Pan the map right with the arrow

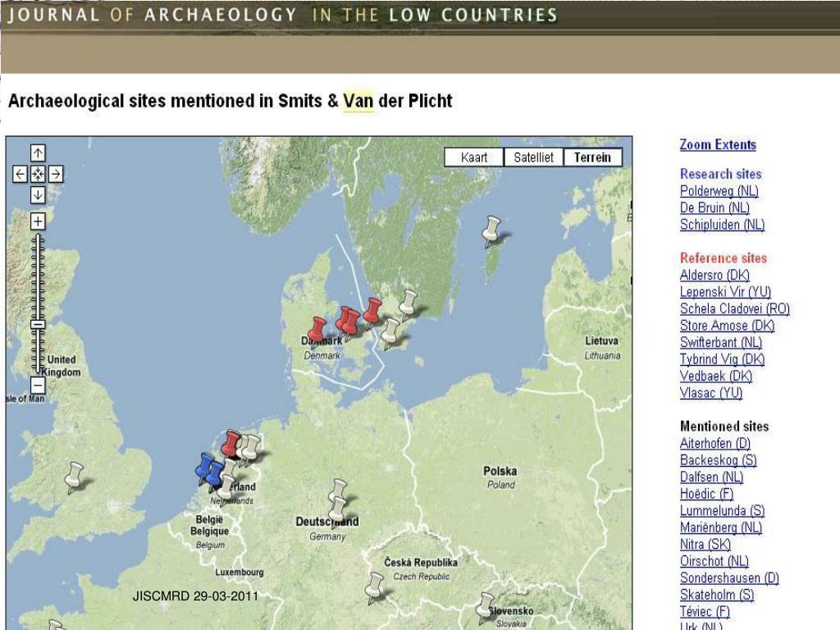(56, 174)
